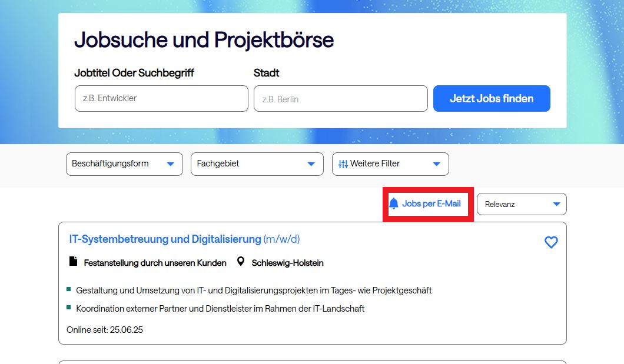Subscribe via the Jobs per E-Mail link text
624x364 pixels.
pyautogui.click(x=432, y=204)
